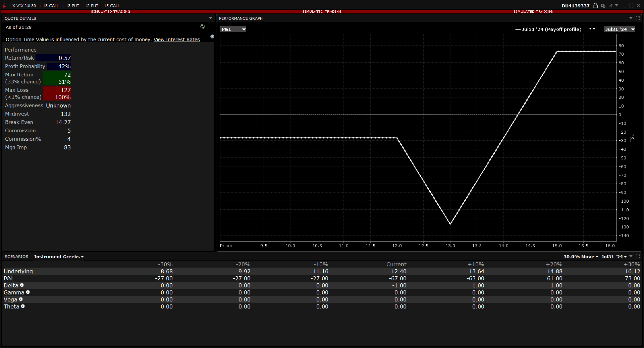The height and width of the screenshot is (348, 644).
Task: Maximize the Scenarios panel
Action: coord(638,257)
